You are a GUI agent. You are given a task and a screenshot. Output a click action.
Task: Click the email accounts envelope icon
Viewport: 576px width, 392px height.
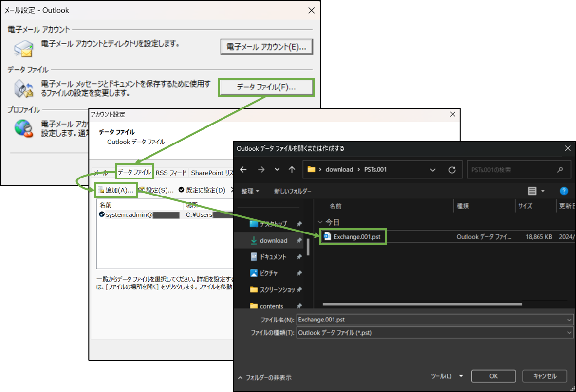tap(24, 49)
